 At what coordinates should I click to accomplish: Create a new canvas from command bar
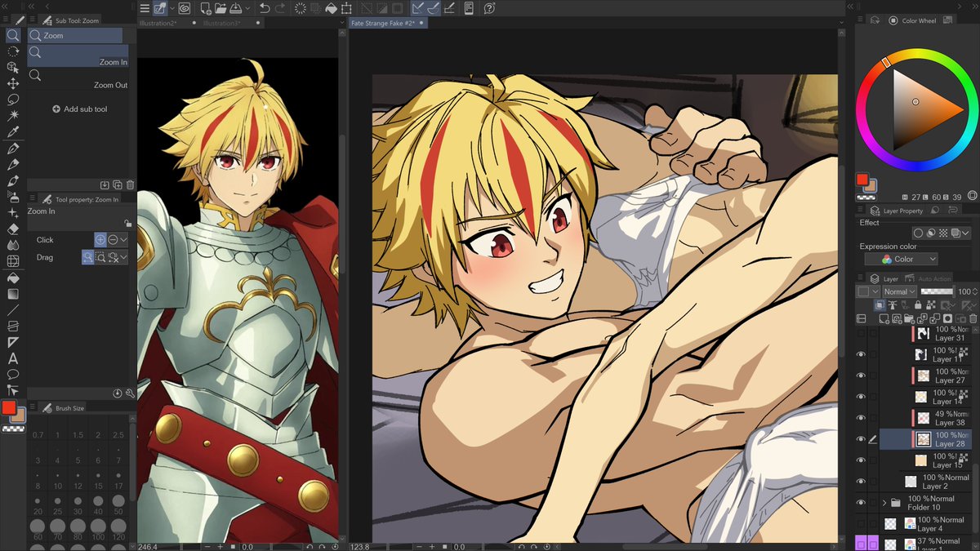(206, 8)
